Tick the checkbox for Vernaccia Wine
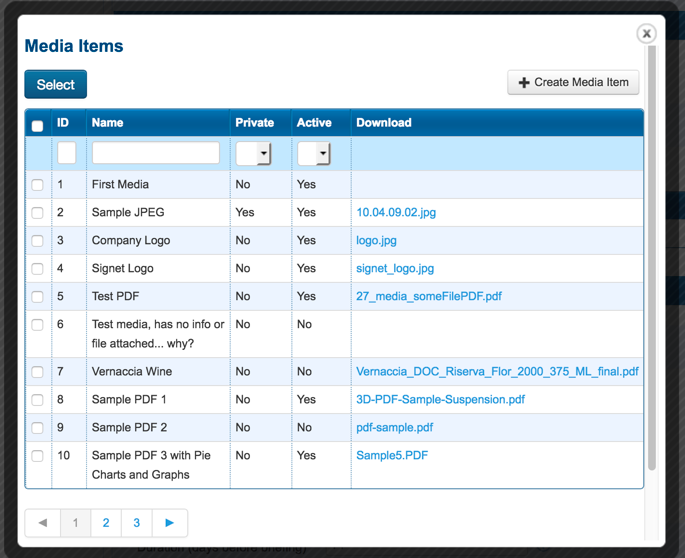 click(x=38, y=372)
